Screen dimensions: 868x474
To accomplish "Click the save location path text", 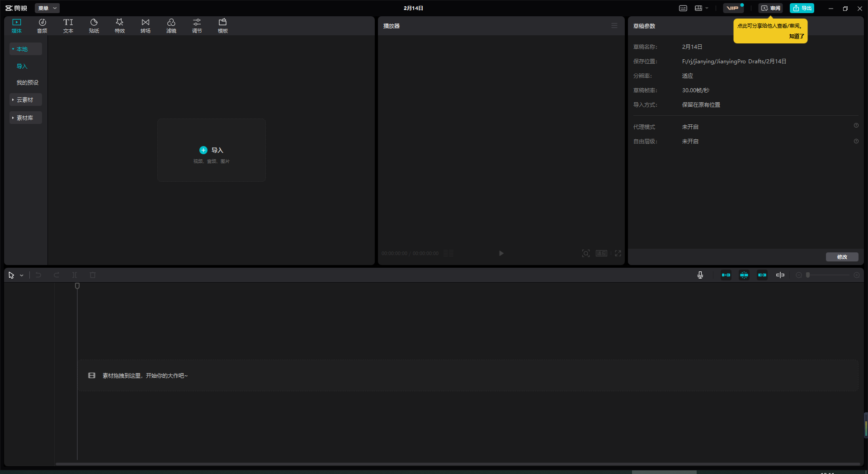I will point(734,62).
